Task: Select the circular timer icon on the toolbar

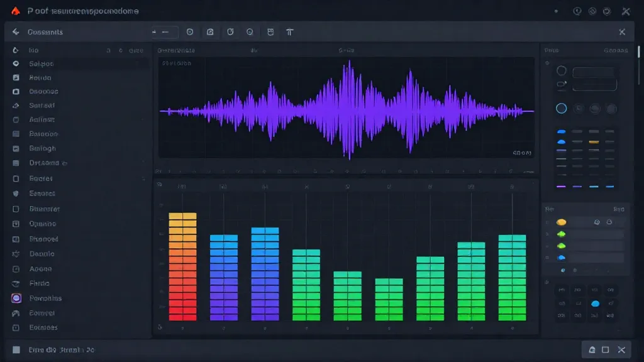Action: click(x=230, y=31)
